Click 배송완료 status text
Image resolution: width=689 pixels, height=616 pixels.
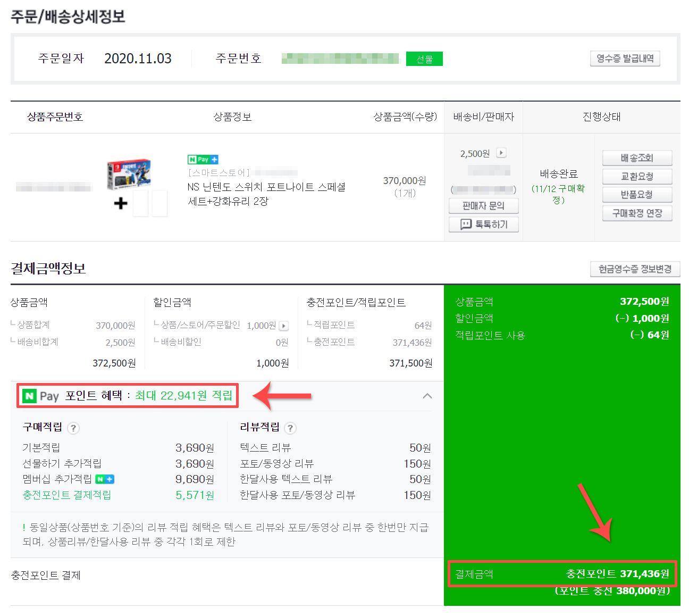click(x=558, y=174)
